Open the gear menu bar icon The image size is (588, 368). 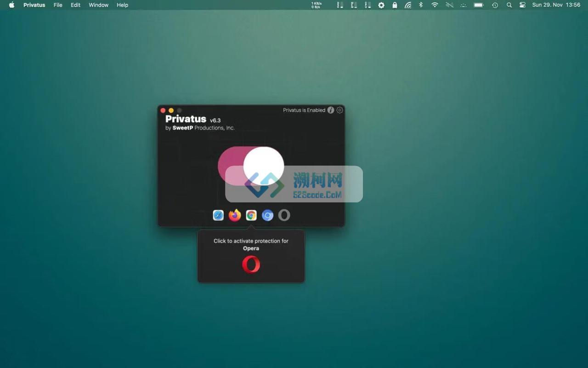(x=381, y=5)
